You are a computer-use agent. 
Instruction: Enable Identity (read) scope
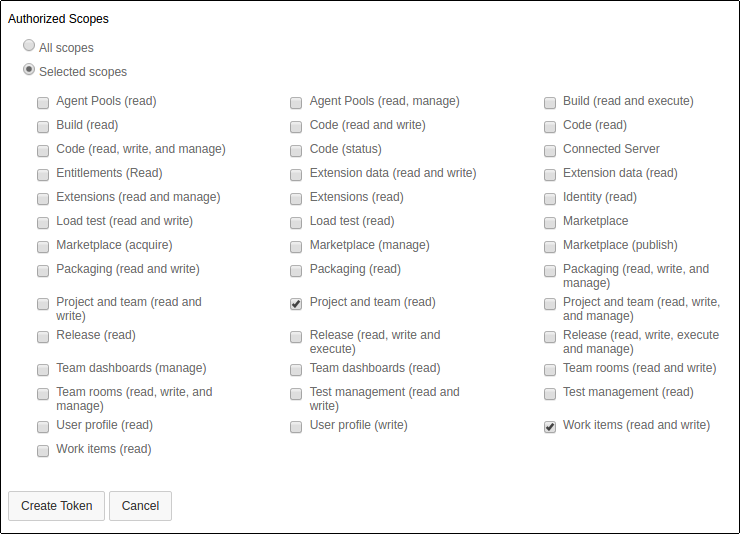[x=550, y=198]
